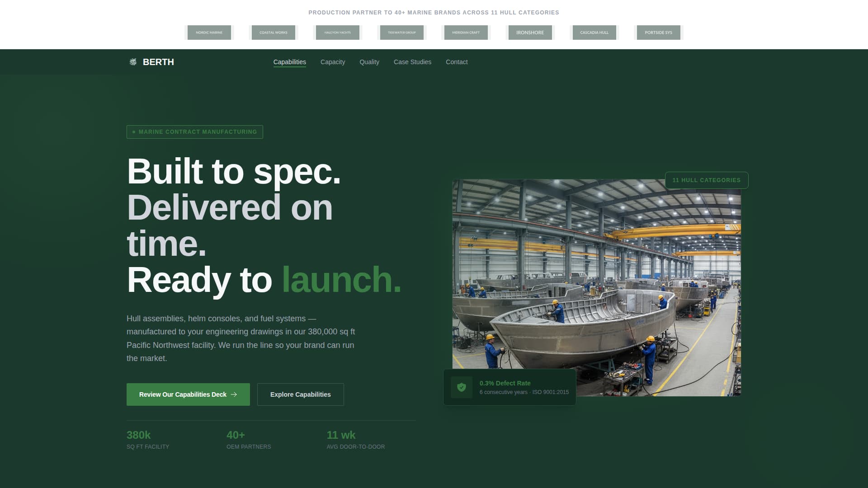
Task: Click the Contact navigation link
Action: point(456,62)
